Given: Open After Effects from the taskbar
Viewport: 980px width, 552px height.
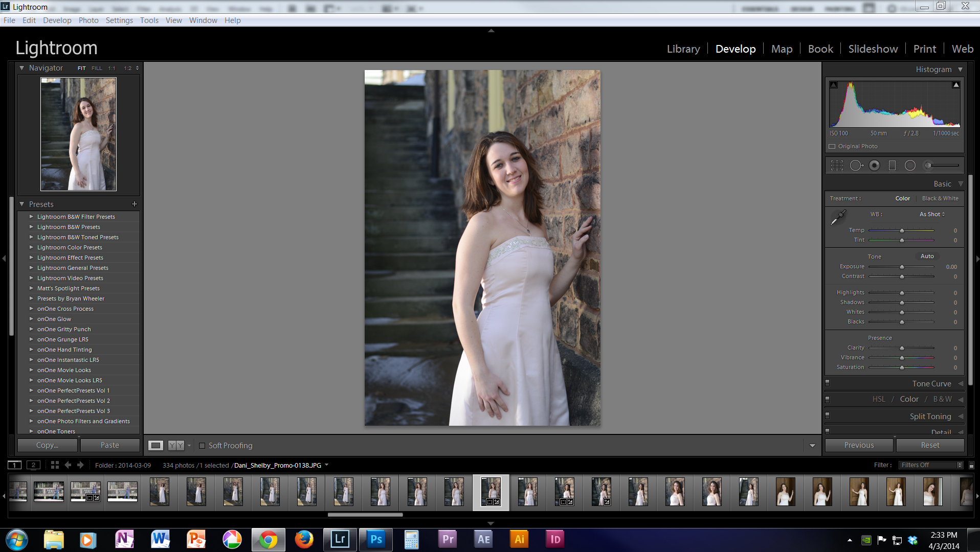Looking at the screenshot, I should [x=483, y=539].
